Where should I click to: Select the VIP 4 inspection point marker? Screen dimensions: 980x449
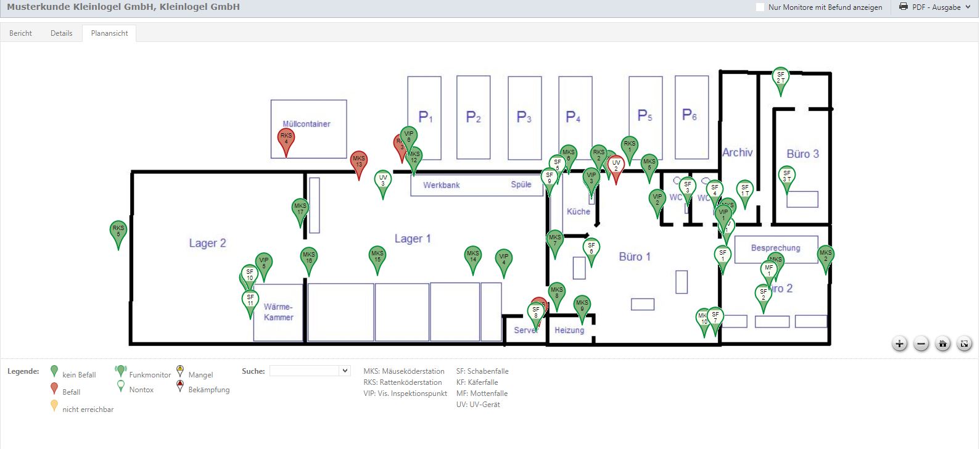pos(504,260)
